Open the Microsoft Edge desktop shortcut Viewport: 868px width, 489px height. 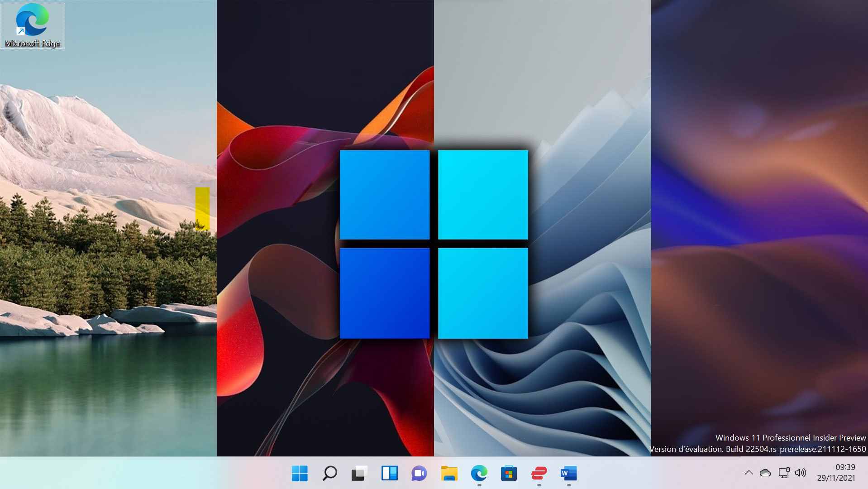point(33,26)
